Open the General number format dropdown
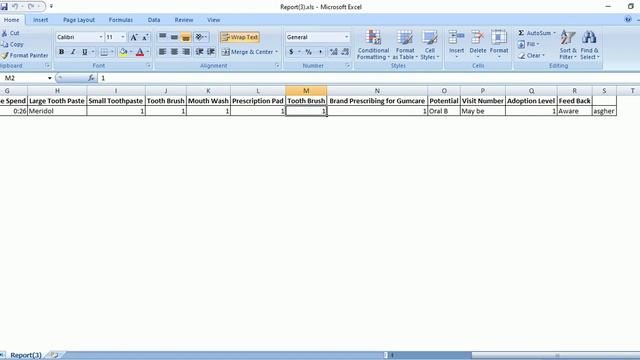 346,37
